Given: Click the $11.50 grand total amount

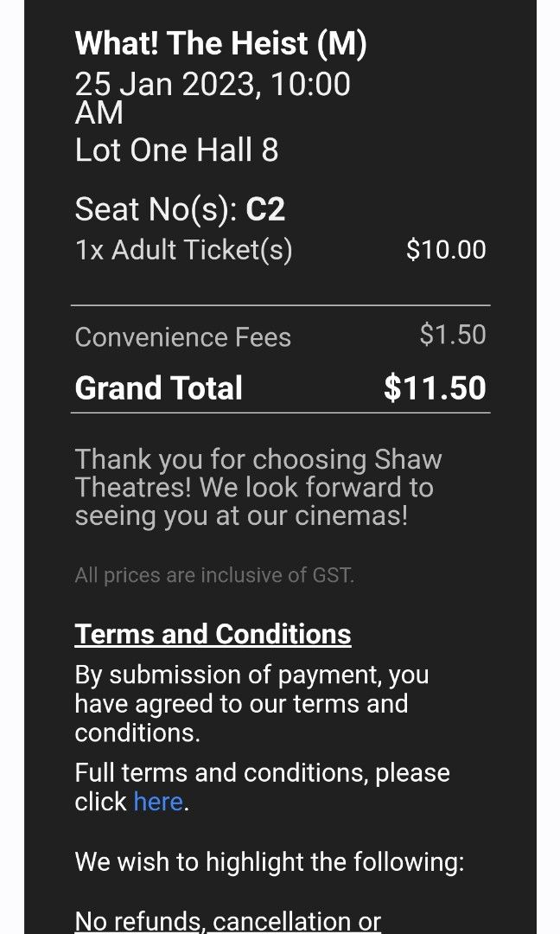Looking at the screenshot, I should (x=434, y=387).
